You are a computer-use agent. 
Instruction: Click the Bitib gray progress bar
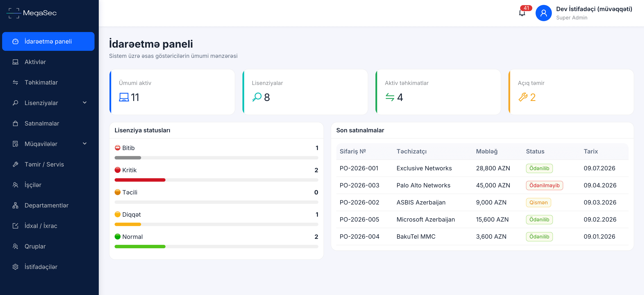tap(128, 158)
